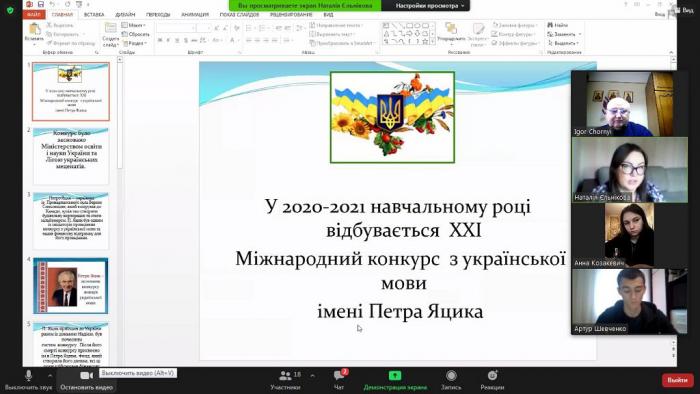Open the font color picker
This screenshot has width=700, height=394.
tap(233, 40)
